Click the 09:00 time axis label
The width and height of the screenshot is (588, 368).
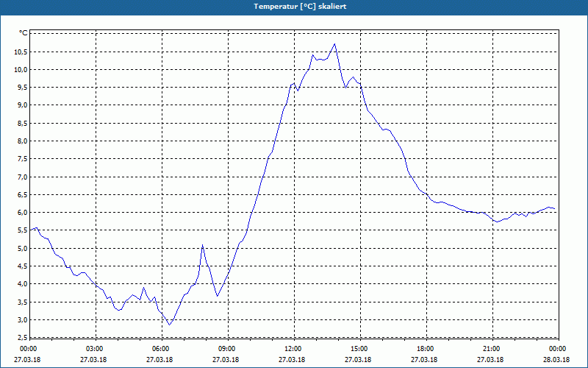pyautogui.click(x=228, y=349)
